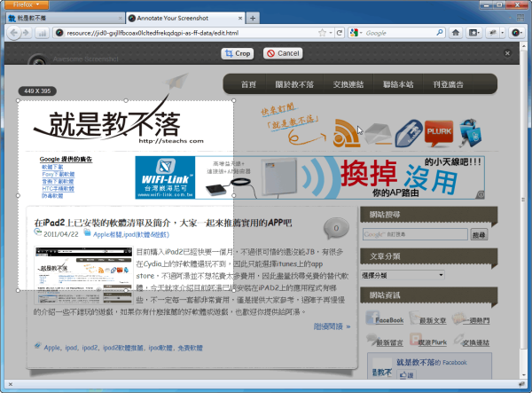Image resolution: width=532 pixels, height=393 pixels.
Task: Switch to the 就是教不落 tab
Action: [65, 18]
